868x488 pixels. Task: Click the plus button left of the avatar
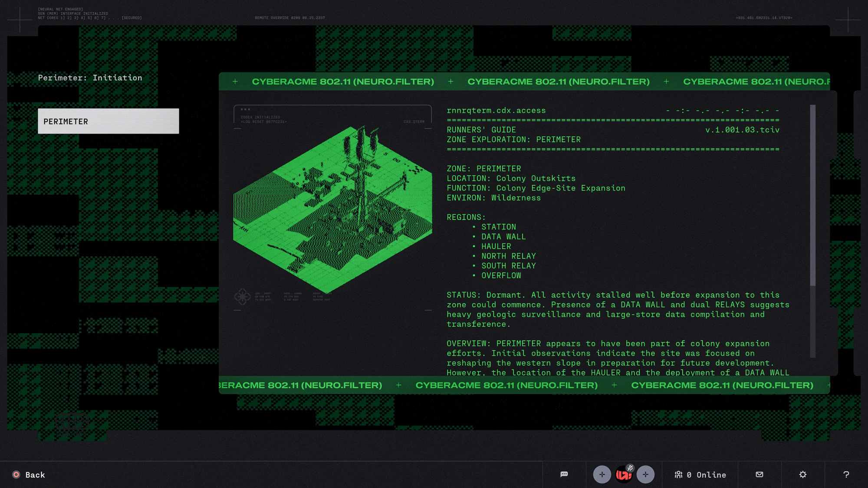[602, 474]
